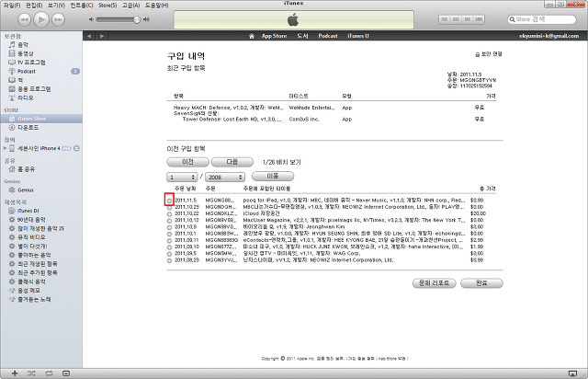Switch to song list view button
The width and height of the screenshot is (588, 379).
(445, 19)
